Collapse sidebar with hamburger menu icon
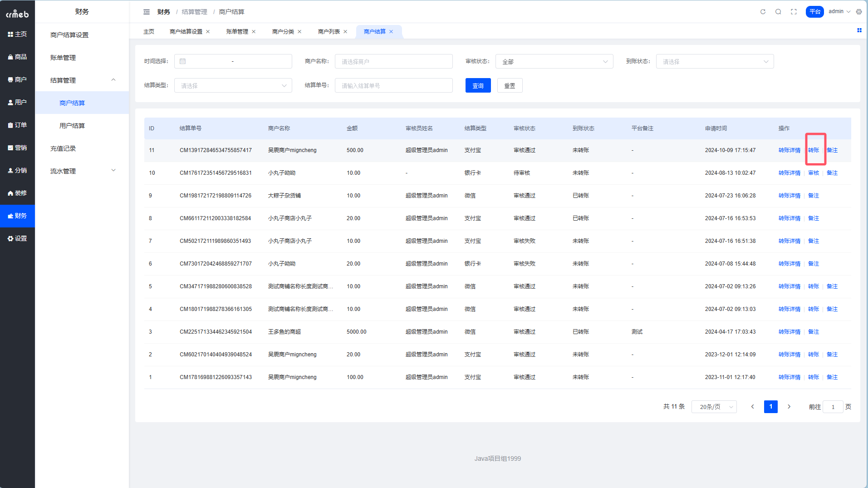The height and width of the screenshot is (488, 868). point(147,12)
